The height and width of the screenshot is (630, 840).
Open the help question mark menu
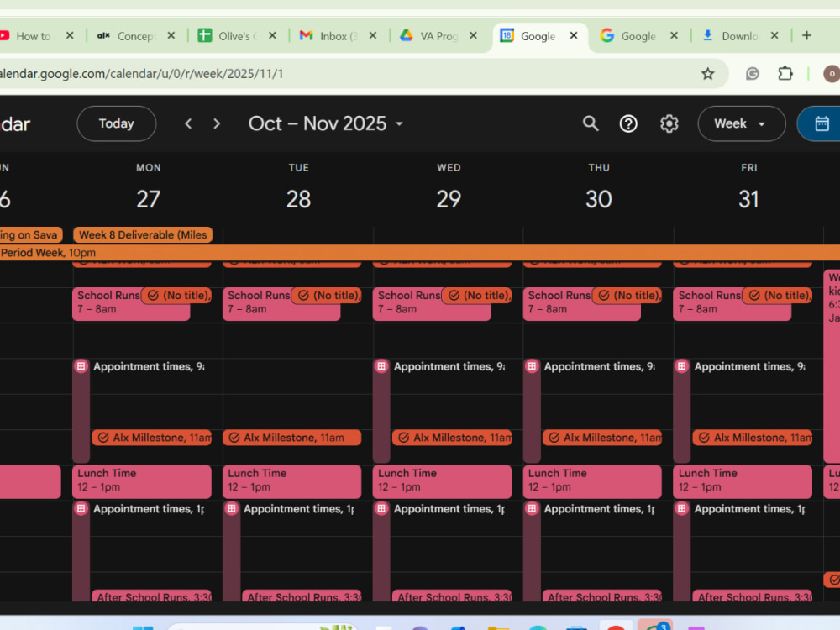click(628, 123)
